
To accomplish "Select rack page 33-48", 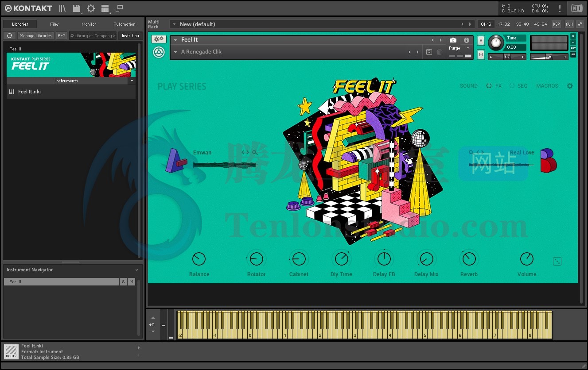I will [522, 24].
